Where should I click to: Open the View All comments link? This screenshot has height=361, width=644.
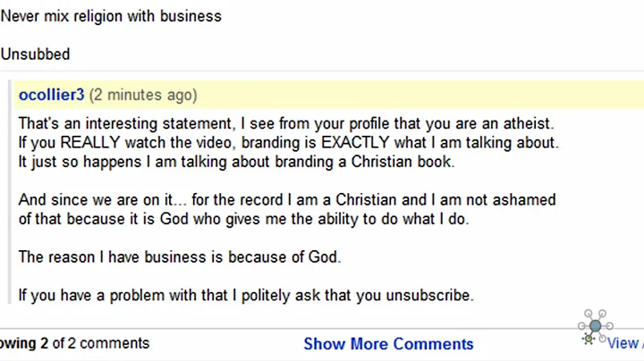click(623, 343)
